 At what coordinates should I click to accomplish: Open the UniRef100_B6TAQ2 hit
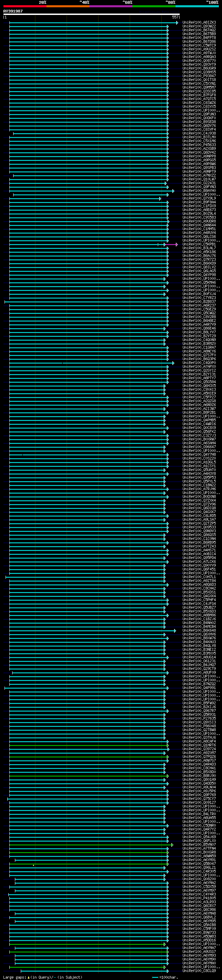(199, 30)
